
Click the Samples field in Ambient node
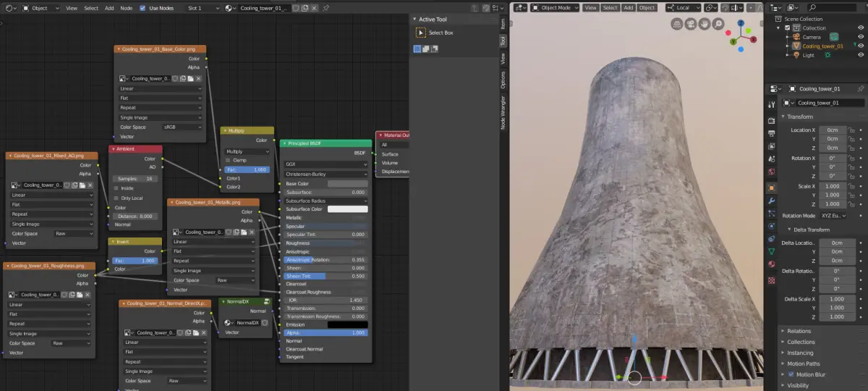[135, 178]
